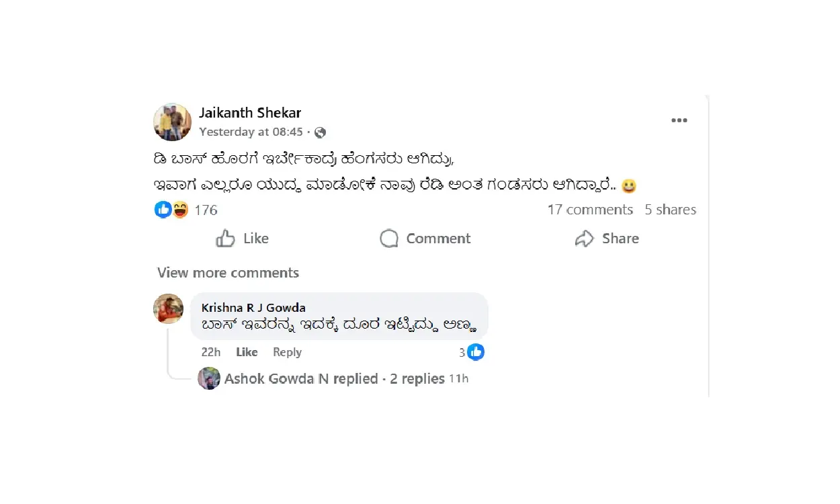The image size is (840, 504).
Task: Open Krishna R J Gowda's avatar
Action: click(169, 309)
